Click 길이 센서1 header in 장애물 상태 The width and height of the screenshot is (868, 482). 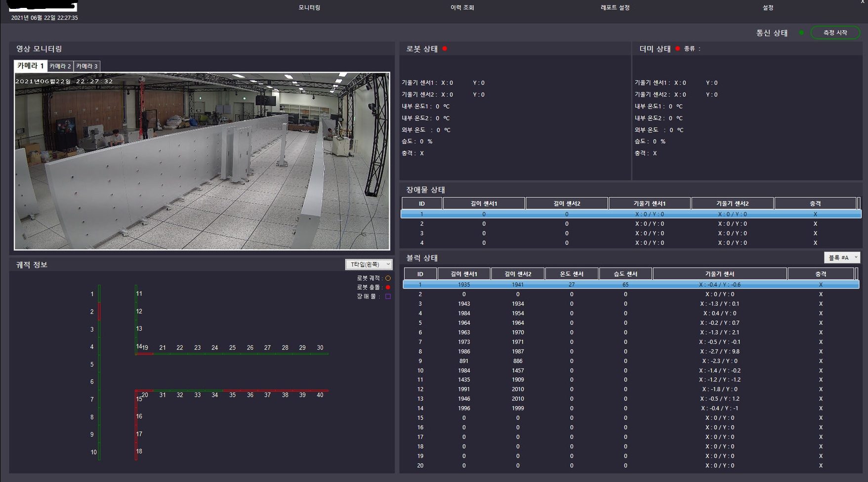tap(484, 203)
